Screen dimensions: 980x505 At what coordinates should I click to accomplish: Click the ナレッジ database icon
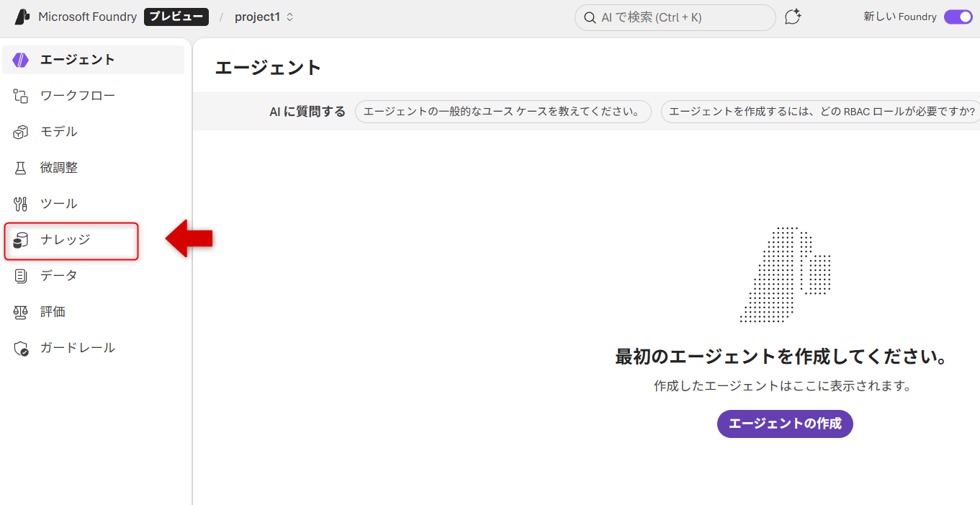[21, 240]
